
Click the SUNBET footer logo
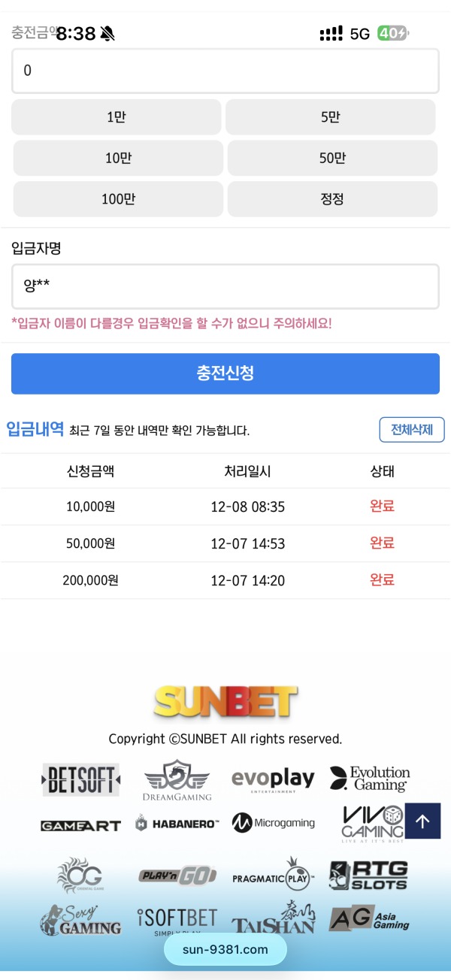point(225,700)
